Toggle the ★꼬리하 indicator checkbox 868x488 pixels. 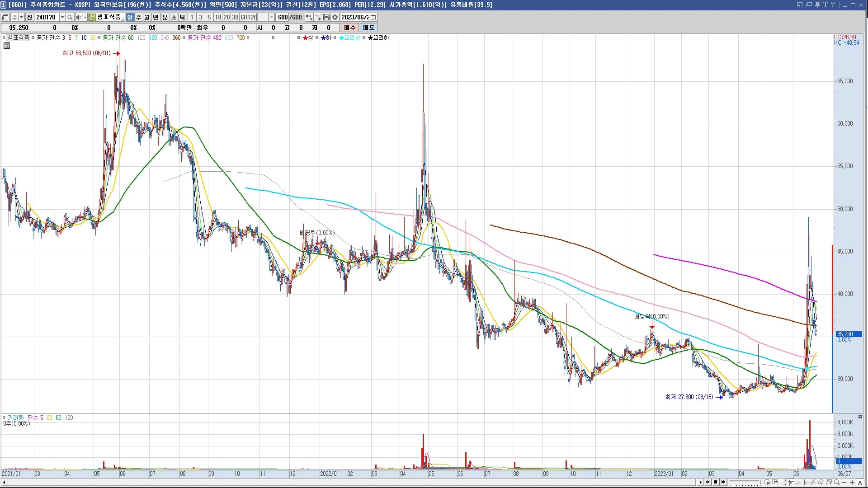(364, 38)
